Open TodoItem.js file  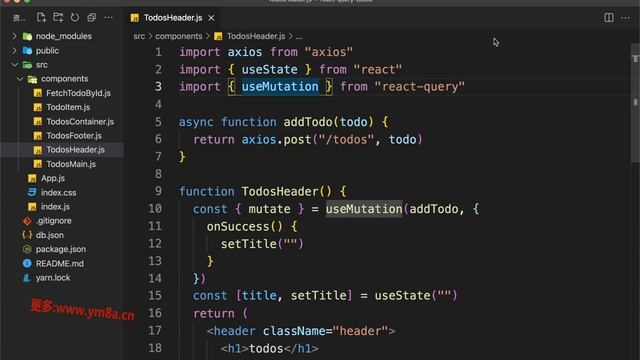click(x=68, y=107)
